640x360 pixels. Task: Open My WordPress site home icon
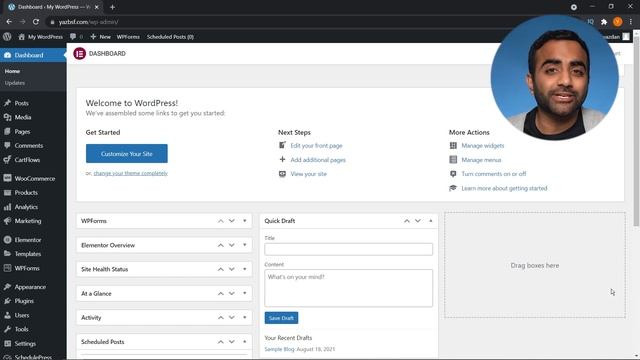21,37
